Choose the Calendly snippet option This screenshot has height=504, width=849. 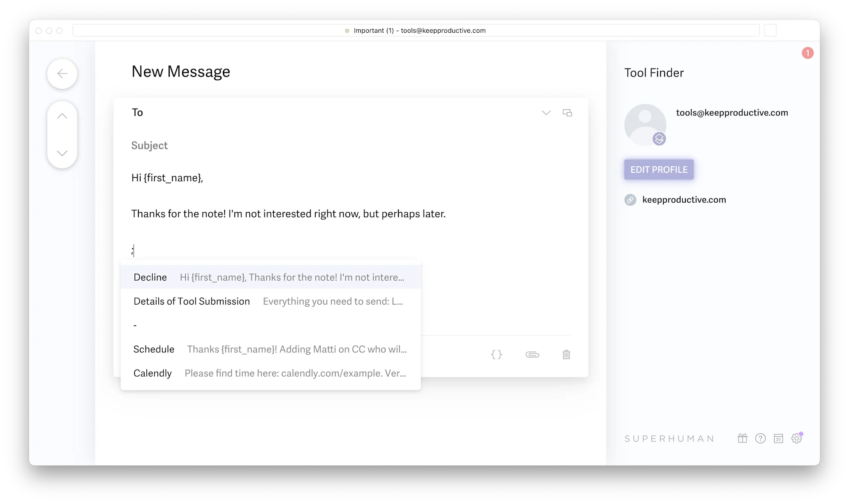pos(270,373)
